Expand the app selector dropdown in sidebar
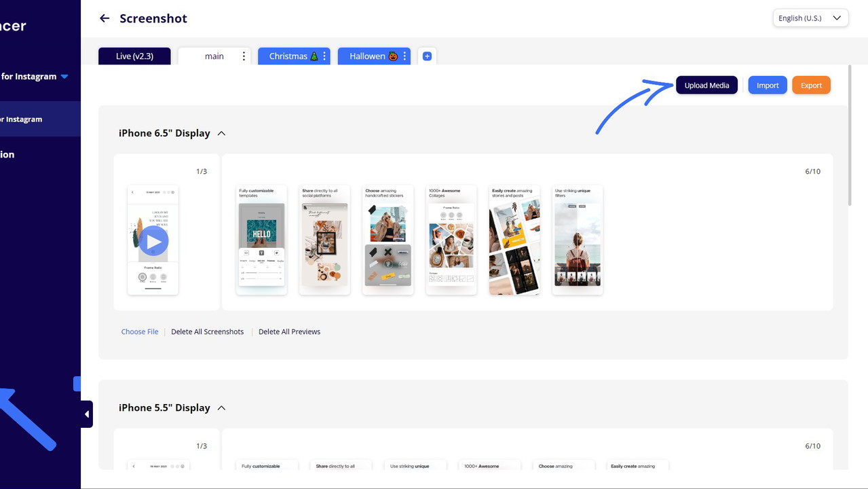Viewport: 868px width, 489px height. (64, 77)
